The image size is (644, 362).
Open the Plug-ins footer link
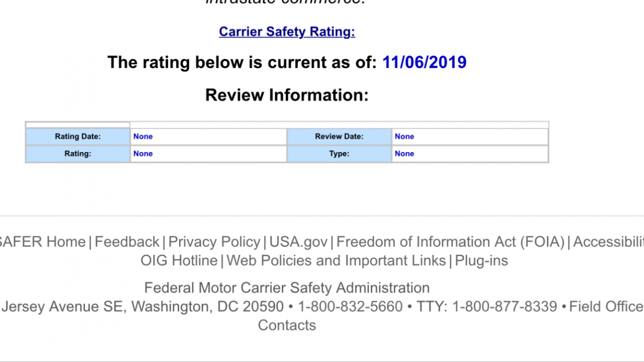pos(481,260)
